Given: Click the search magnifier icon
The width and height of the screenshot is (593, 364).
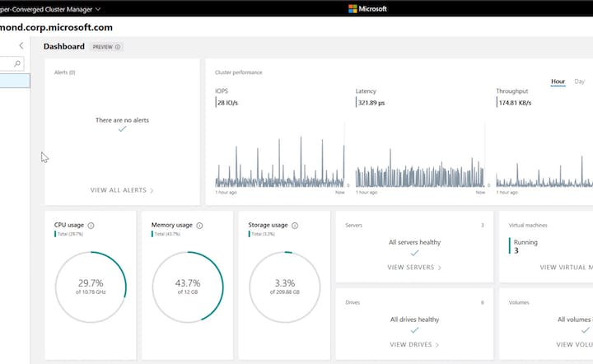Looking at the screenshot, I should 17,63.
